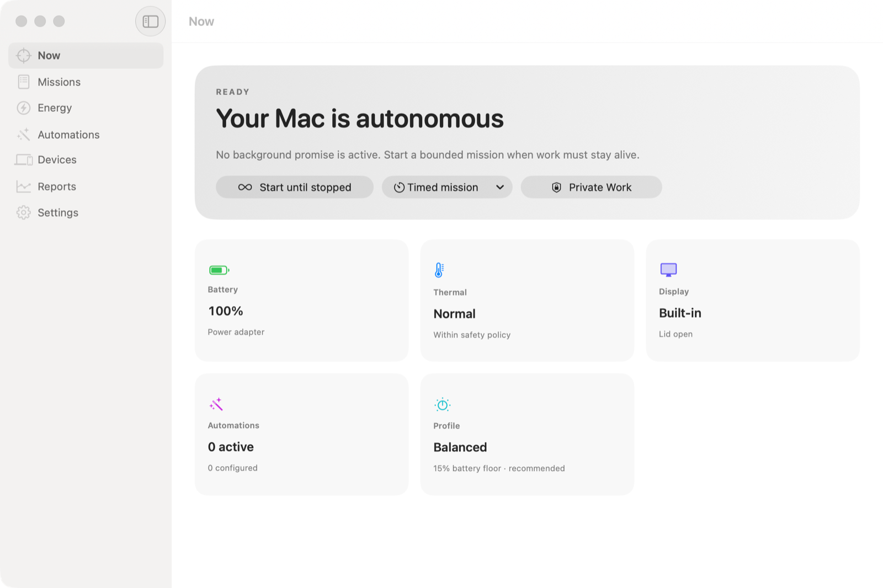The height and width of the screenshot is (588, 883).
Task: Click 'No background promise is active' description
Action: [x=428, y=155]
